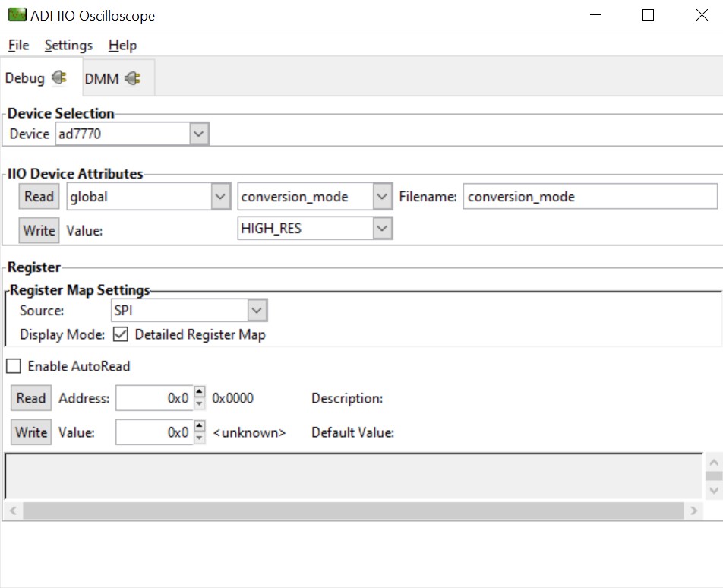Open the Settings menu
The height and width of the screenshot is (588, 723).
[68, 45]
